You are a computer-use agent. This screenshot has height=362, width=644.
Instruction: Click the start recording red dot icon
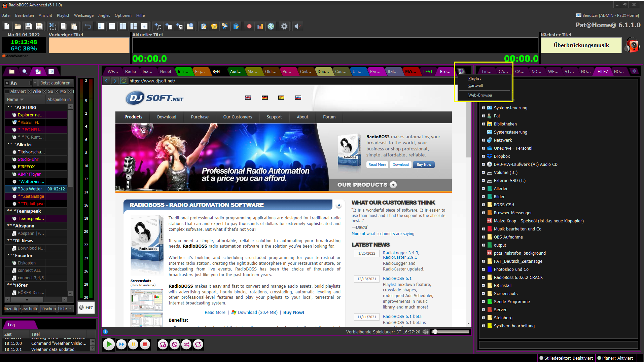pyautogui.click(x=249, y=26)
